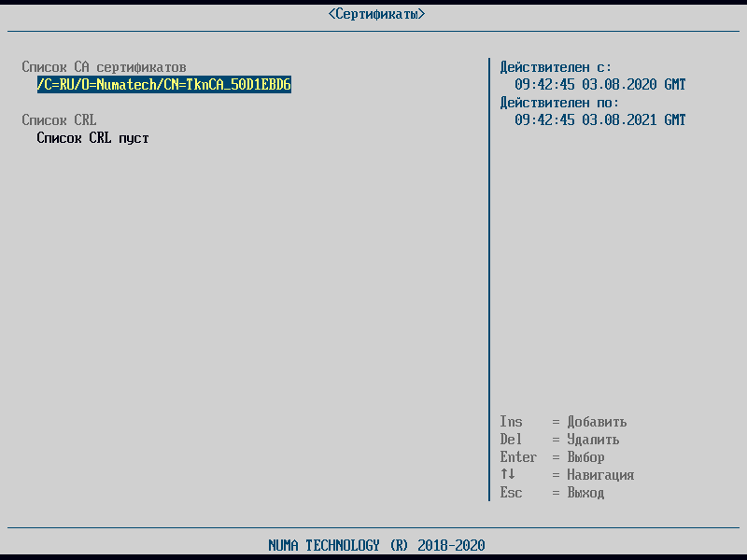Click the Del key label
Viewport: 747px width, 560px height.
[x=511, y=440]
